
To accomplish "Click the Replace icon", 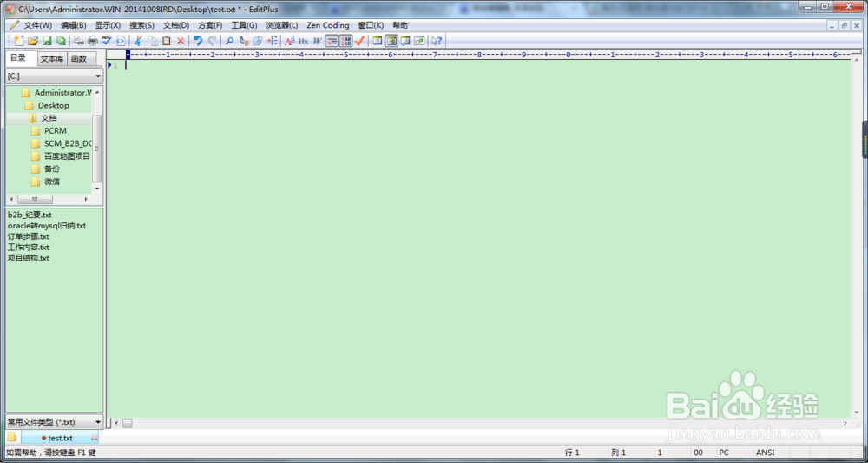I will 244,41.
